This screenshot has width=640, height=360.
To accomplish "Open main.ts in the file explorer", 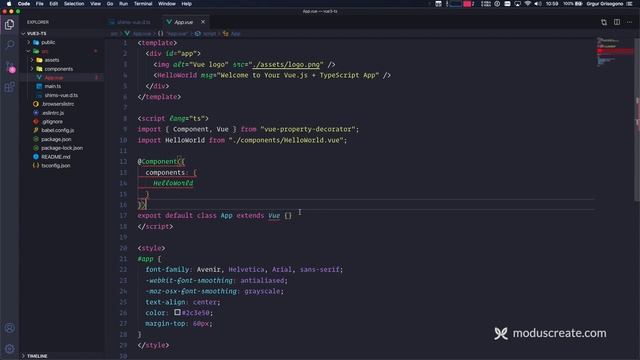I will tap(62, 87).
